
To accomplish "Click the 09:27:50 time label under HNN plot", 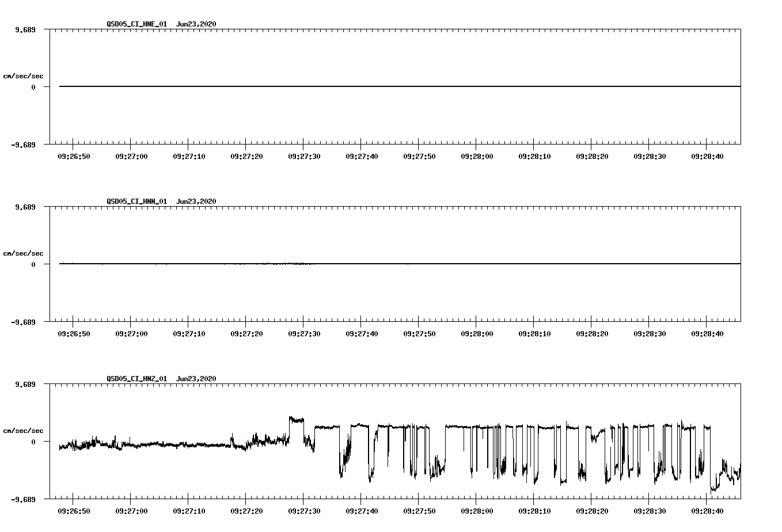I will tap(419, 333).
